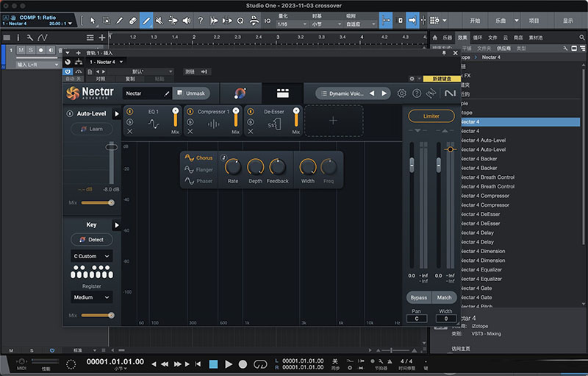
Task: Open the C Custom key dropdown
Action: coord(91,256)
